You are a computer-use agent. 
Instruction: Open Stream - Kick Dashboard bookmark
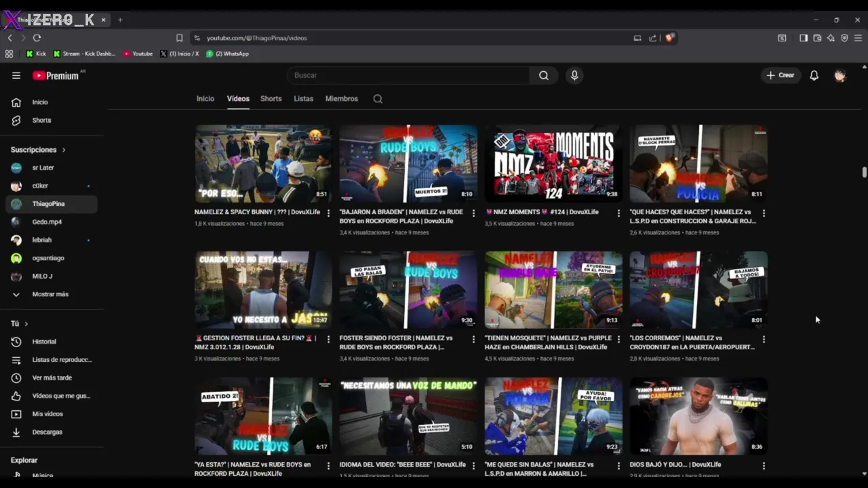click(85, 54)
